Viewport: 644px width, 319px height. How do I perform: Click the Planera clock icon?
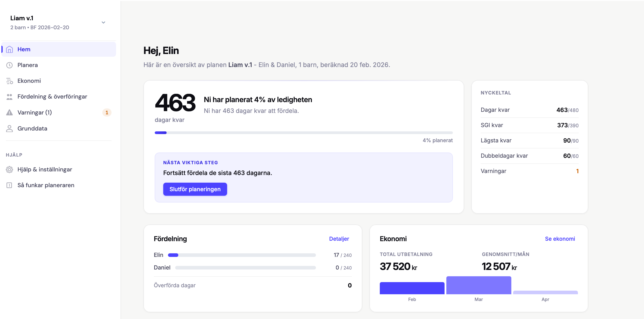pos(9,65)
